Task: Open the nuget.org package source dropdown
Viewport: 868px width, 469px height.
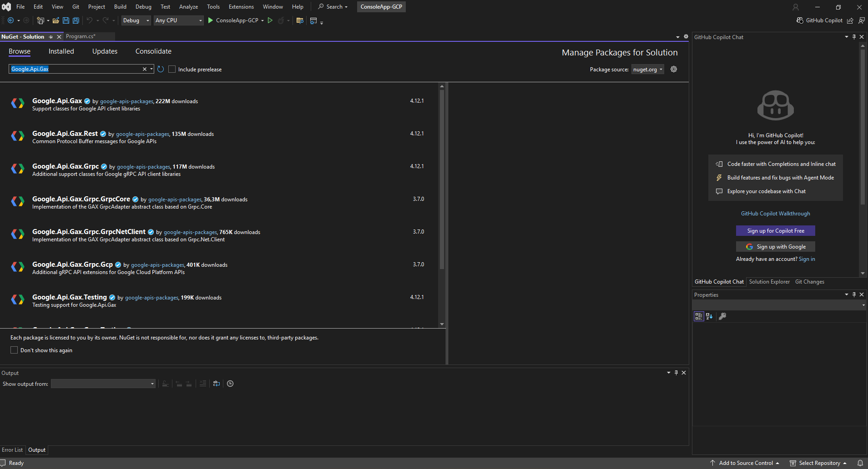Action: (x=647, y=69)
